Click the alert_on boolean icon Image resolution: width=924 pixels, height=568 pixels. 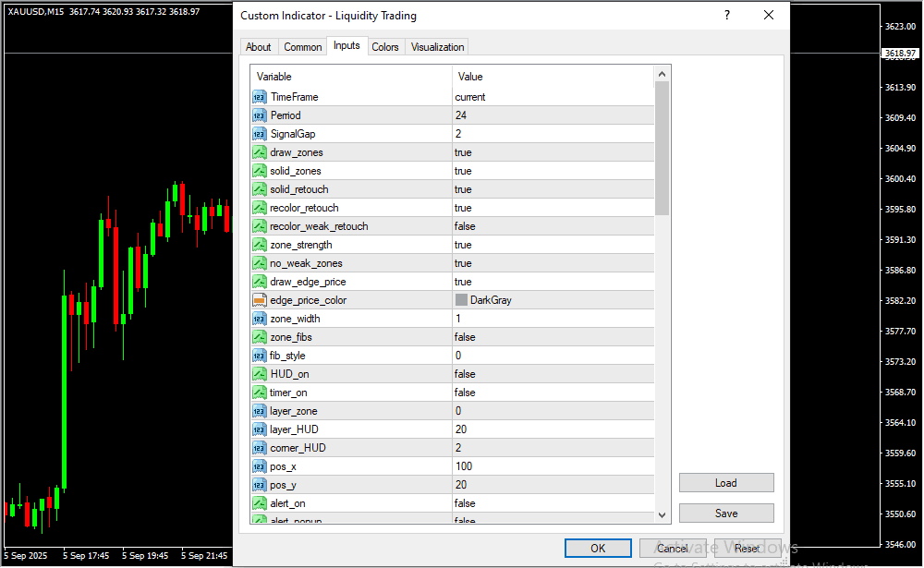259,503
